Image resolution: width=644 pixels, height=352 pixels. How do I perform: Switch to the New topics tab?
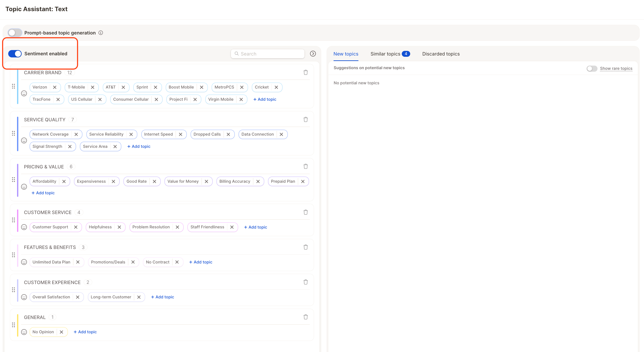pos(346,54)
